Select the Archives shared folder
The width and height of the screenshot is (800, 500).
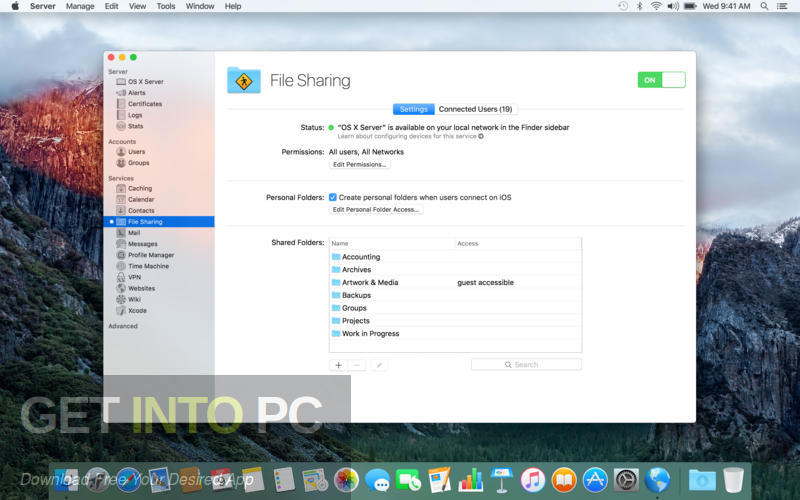click(x=455, y=269)
